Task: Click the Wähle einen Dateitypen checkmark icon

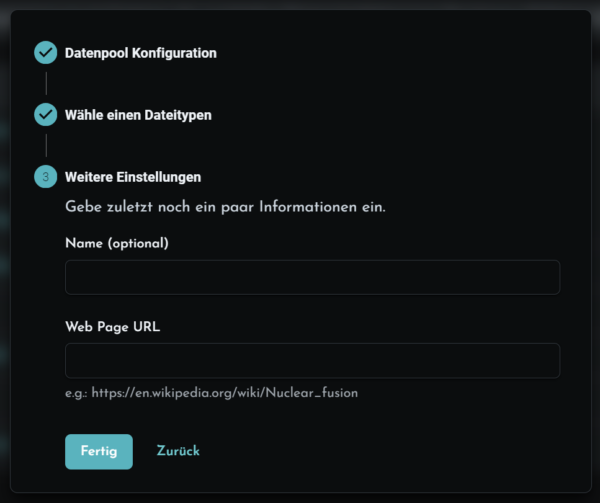Action: click(x=46, y=114)
